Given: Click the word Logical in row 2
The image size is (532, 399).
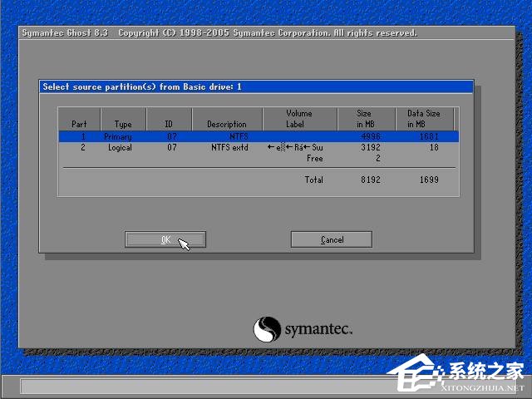Looking at the screenshot, I should point(120,148).
